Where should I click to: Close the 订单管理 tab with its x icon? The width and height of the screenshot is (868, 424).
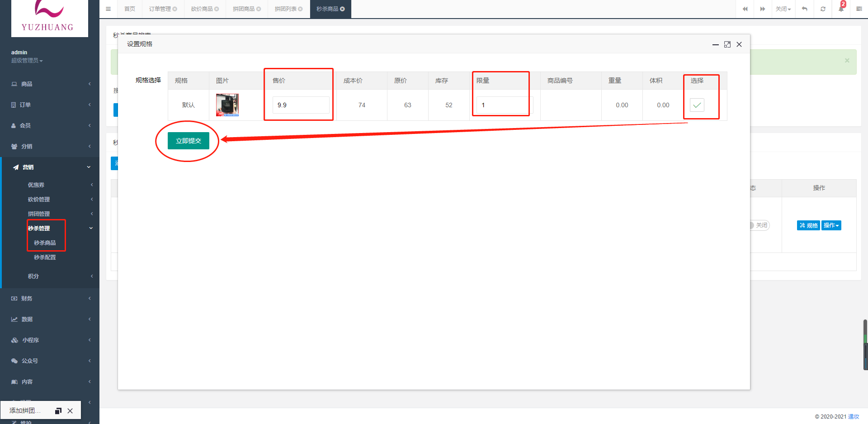175,9
